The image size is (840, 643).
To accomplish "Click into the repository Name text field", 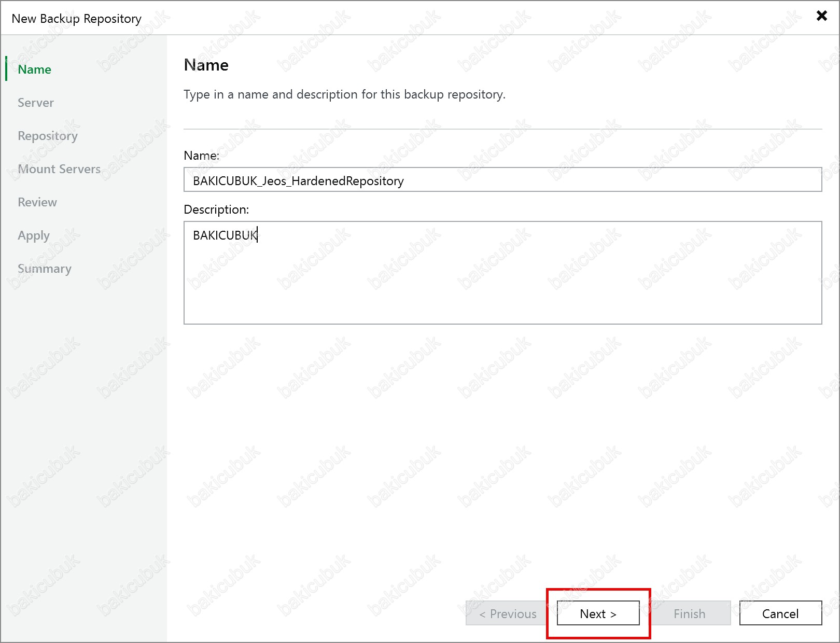I will (502, 180).
